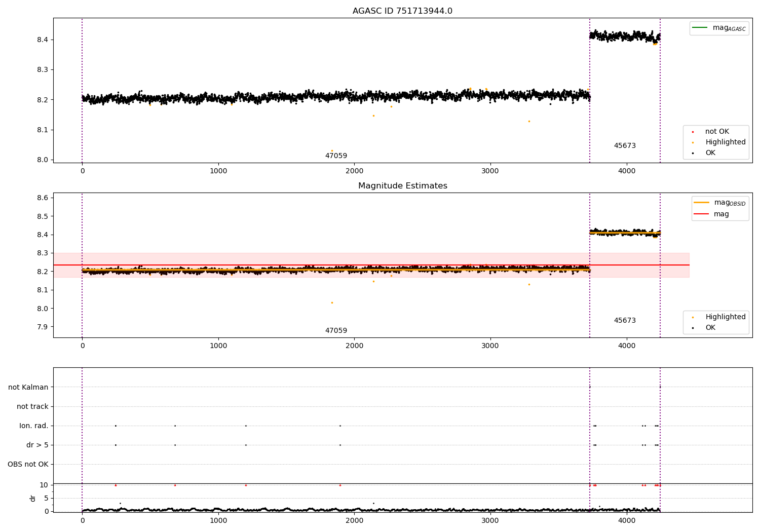760x532 pixels.
Task: Select the OBS not OK axis label
Action: click(x=28, y=464)
